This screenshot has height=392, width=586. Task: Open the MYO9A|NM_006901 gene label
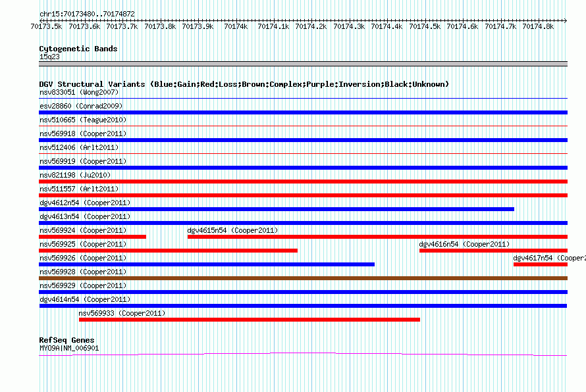[69, 349]
